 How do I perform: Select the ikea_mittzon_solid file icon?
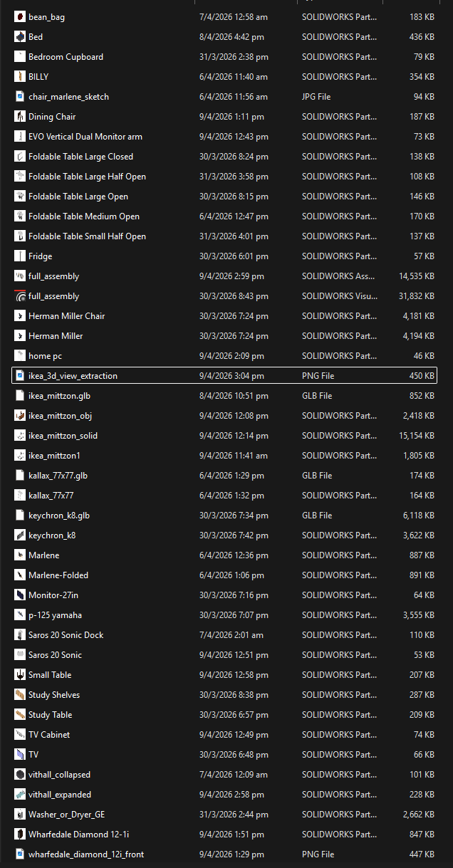pos(20,435)
